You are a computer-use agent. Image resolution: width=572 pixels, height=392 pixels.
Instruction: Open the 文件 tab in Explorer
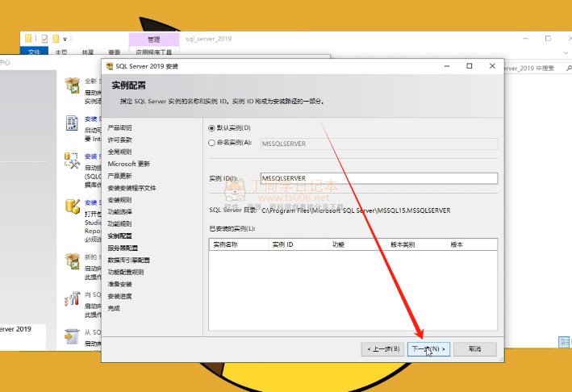pyautogui.click(x=35, y=51)
